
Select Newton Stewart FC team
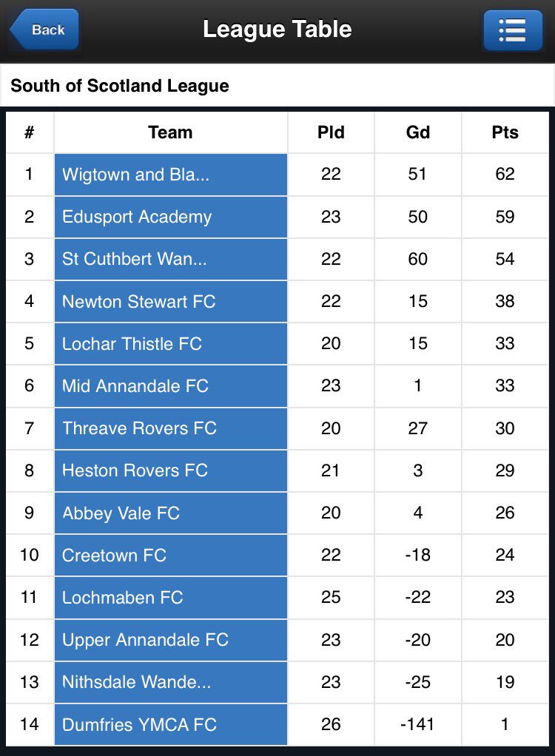171,302
